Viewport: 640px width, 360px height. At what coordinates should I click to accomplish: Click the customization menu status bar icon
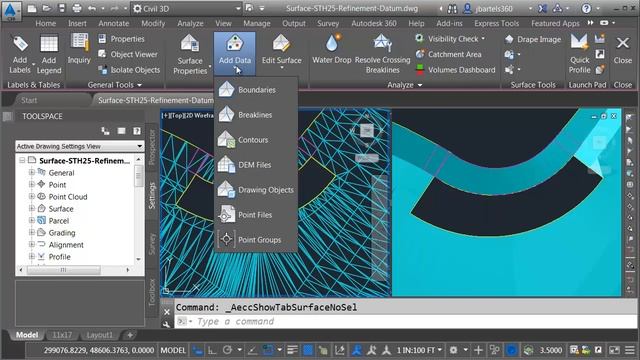(630, 350)
